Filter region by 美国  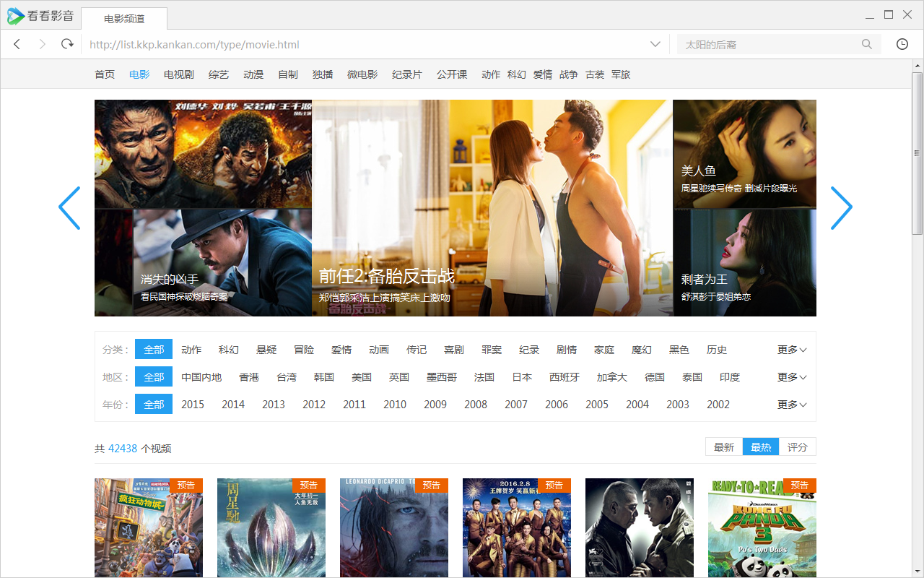click(362, 377)
